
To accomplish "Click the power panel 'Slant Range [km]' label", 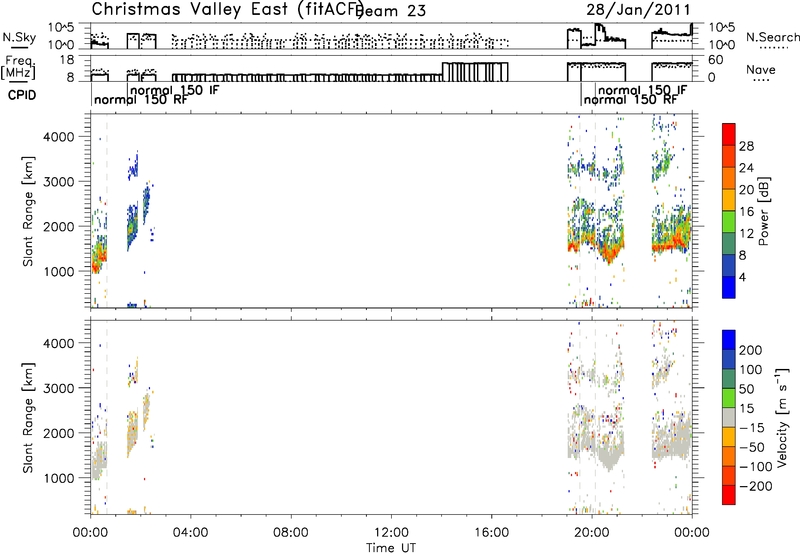I will click(x=28, y=211).
